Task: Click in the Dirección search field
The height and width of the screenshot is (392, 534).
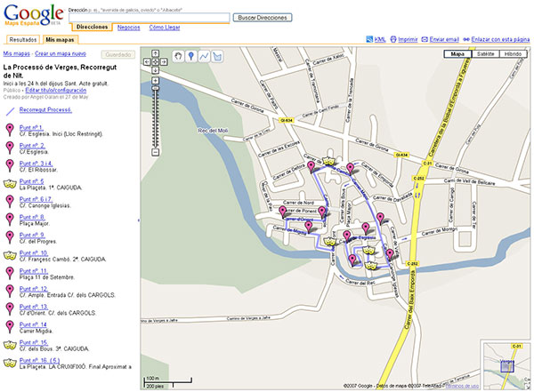Action: [150, 18]
